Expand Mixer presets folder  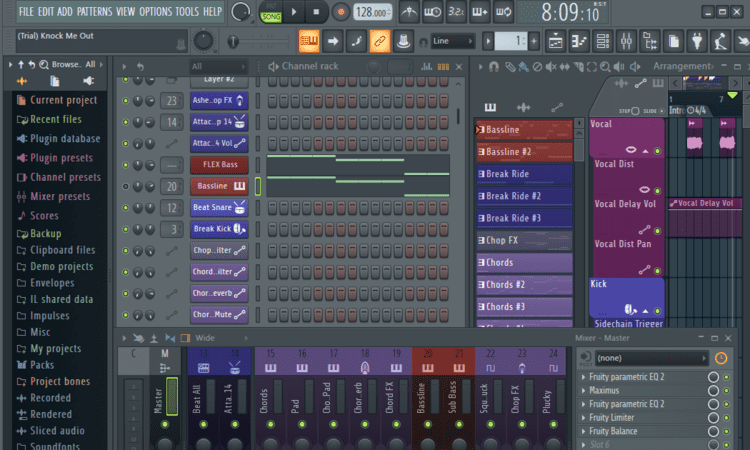click(53, 196)
